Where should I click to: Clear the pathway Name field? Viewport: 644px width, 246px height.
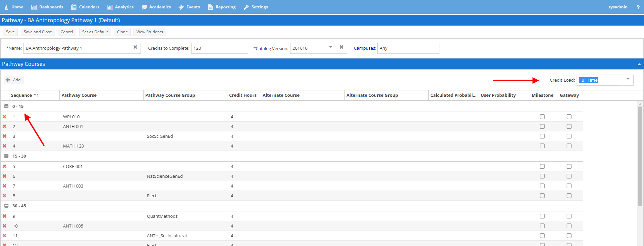tap(135, 47)
